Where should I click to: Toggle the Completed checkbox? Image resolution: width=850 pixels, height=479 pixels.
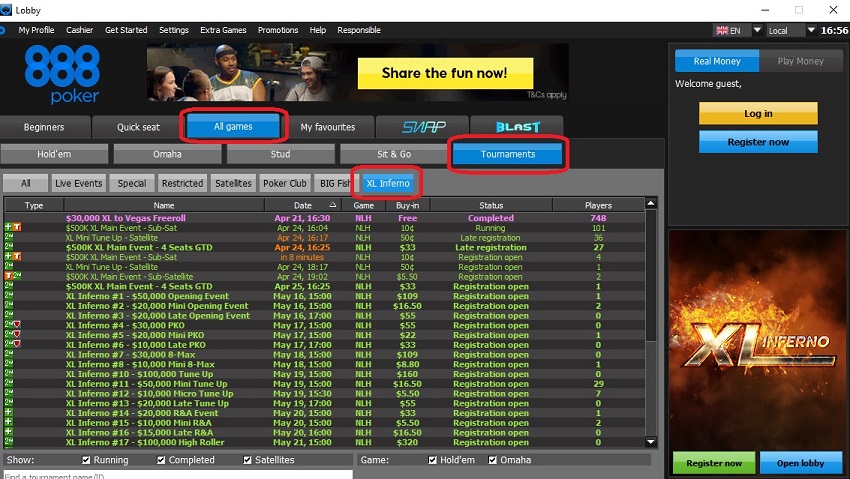click(x=161, y=460)
